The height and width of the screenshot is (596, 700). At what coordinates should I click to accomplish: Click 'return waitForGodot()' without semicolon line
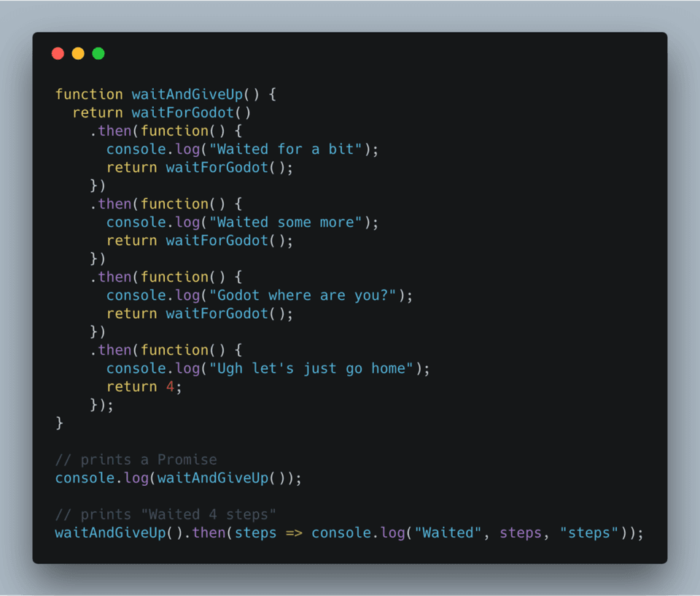162,112
